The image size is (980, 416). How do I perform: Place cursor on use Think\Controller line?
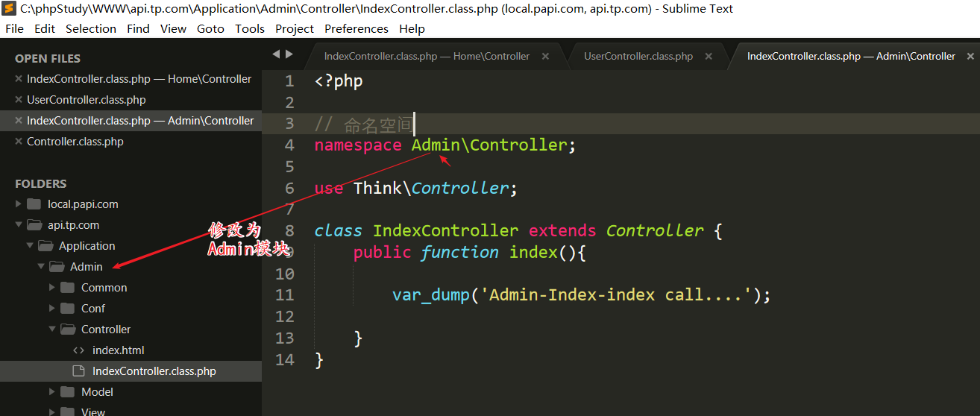coord(416,188)
